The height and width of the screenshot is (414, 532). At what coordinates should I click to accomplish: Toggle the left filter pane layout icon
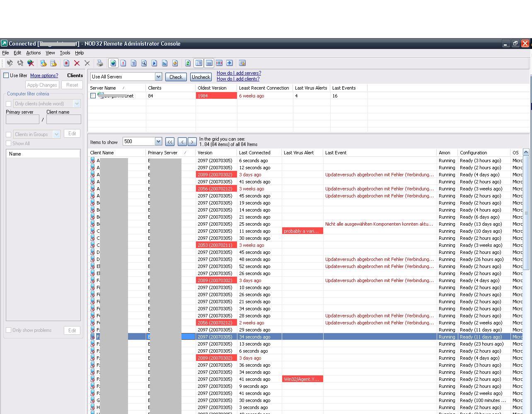[198, 63]
